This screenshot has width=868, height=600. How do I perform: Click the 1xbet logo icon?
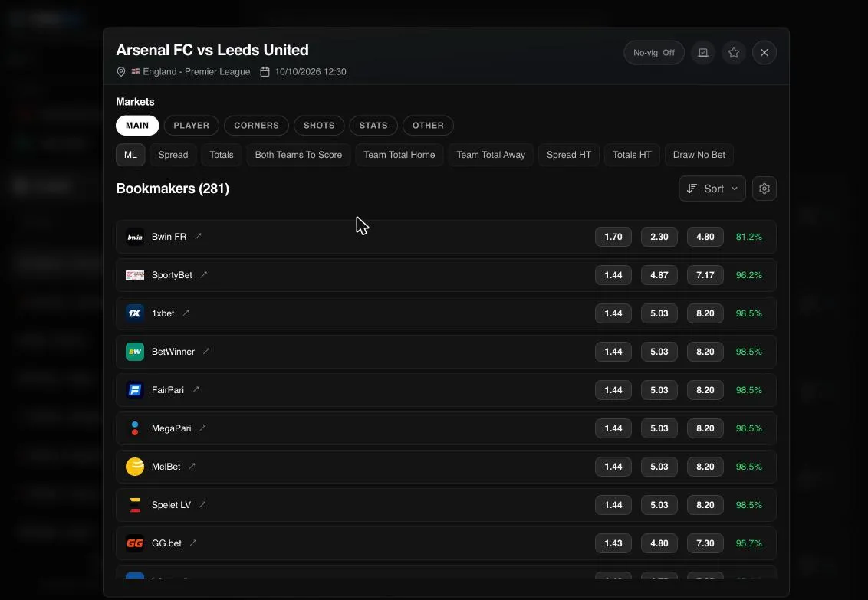click(135, 313)
